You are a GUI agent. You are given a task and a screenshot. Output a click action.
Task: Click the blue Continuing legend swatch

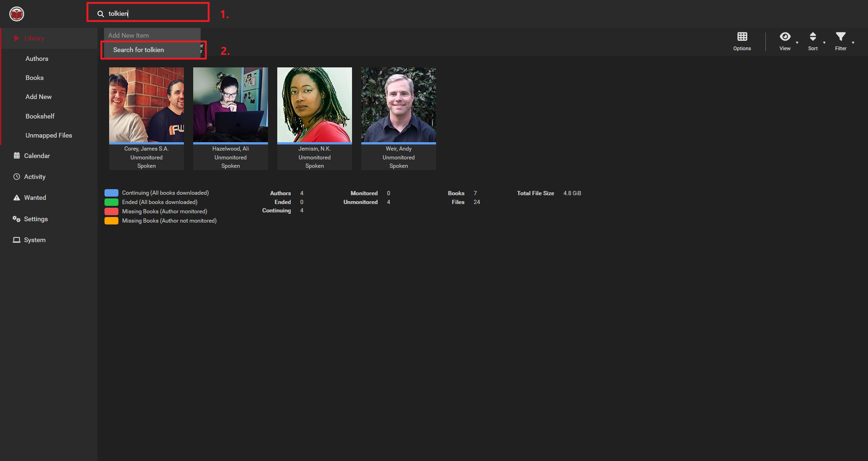click(x=111, y=193)
